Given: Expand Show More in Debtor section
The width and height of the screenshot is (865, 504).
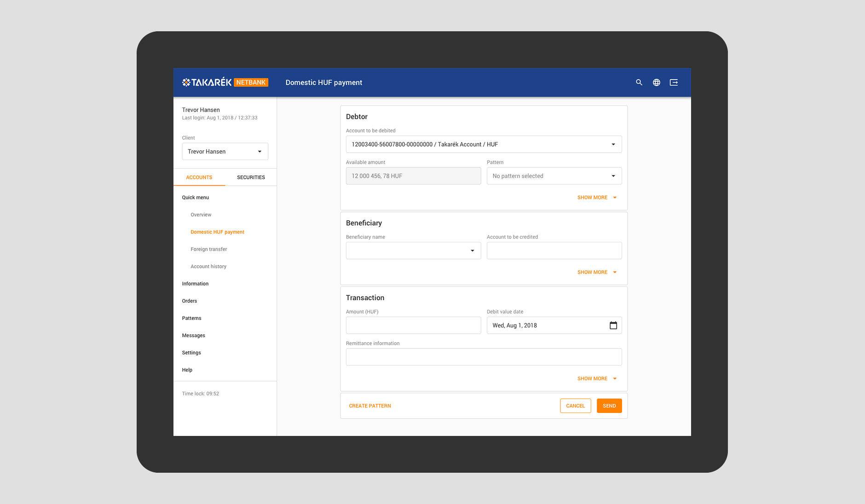Looking at the screenshot, I should 597,197.
